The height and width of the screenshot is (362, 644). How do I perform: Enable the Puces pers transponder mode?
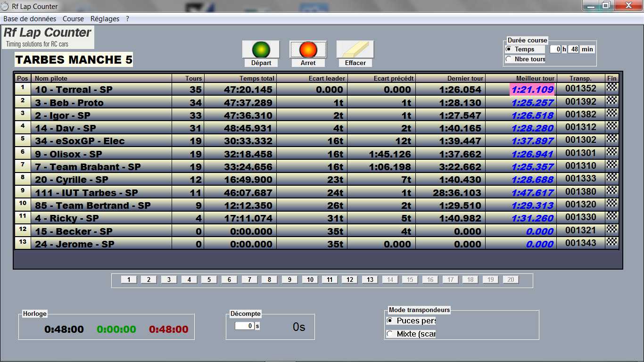pos(390,321)
